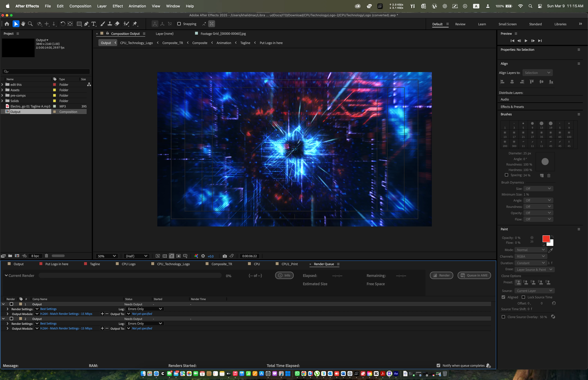Take snapshot with camera icon
The width and height of the screenshot is (588, 380).
pyautogui.click(x=225, y=256)
